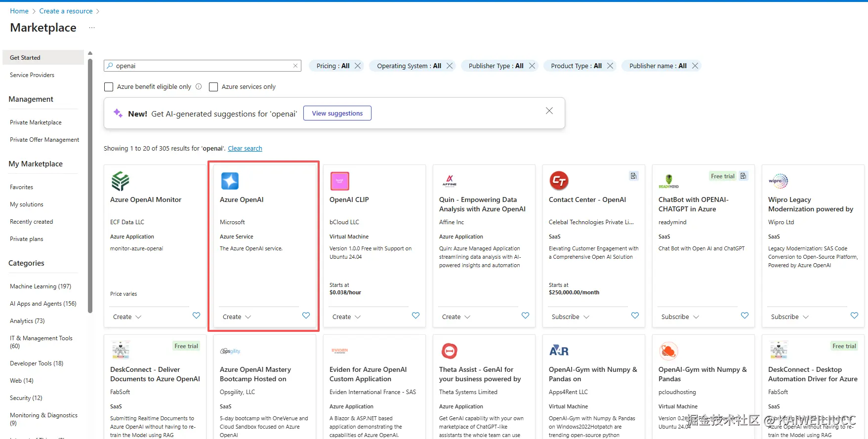Favorite the Azure OpenAI Monitor card with heart
This screenshot has width=868, height=439.
pyautogui.click(x=196, y=316)
